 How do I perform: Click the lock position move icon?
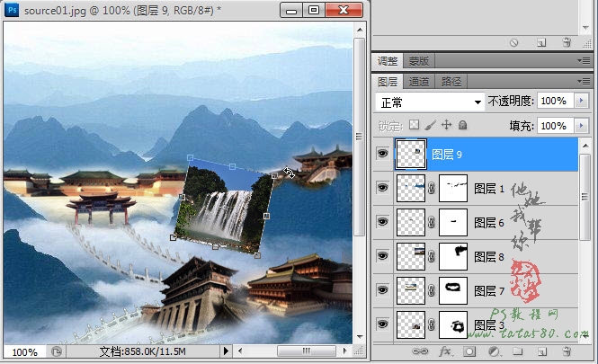click(x=446, y=125)
